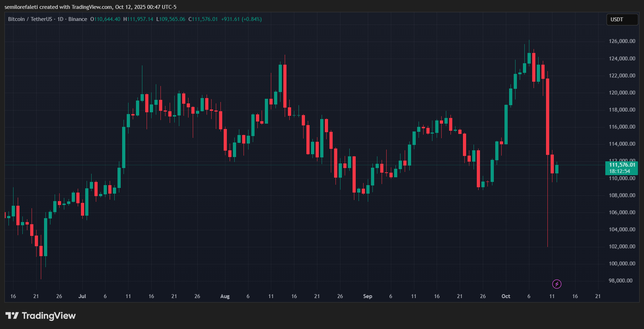Select the 1D interval label in chart header
644x329 pixels.
(60, 19)
